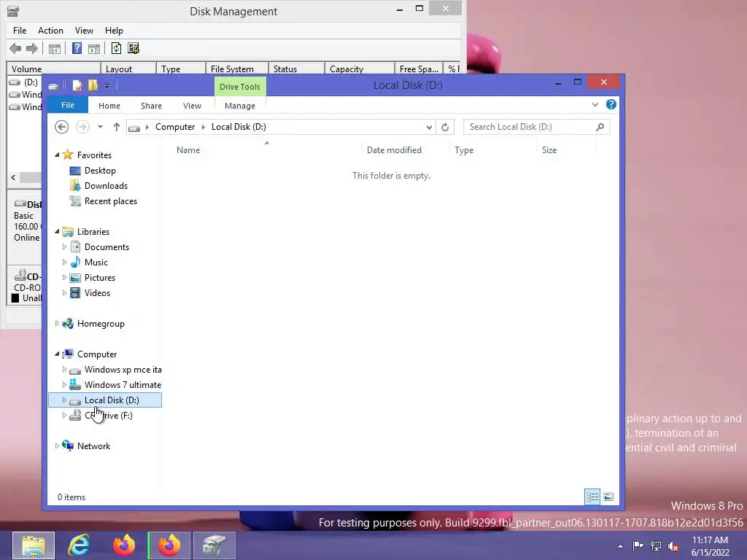Select the CD Drive (F:) entry
The width and height of the screenshot is (747, 560).
click(108, 415)
